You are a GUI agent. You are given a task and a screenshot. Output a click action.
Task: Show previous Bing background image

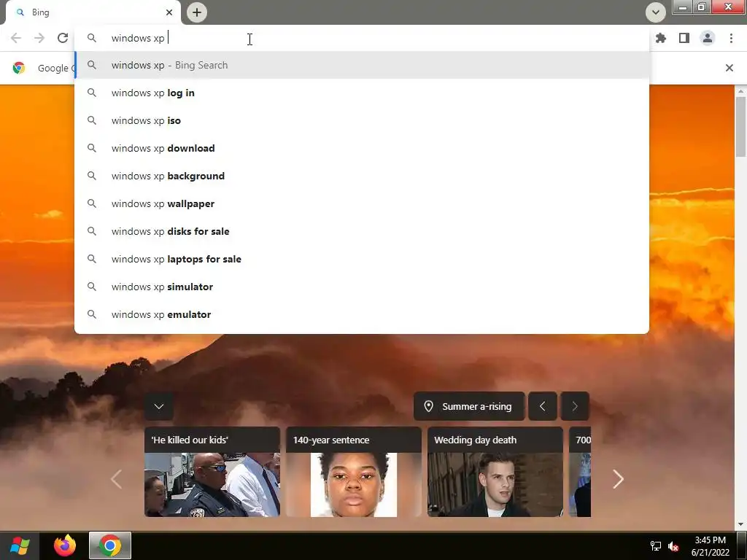(x=543, y=406)
